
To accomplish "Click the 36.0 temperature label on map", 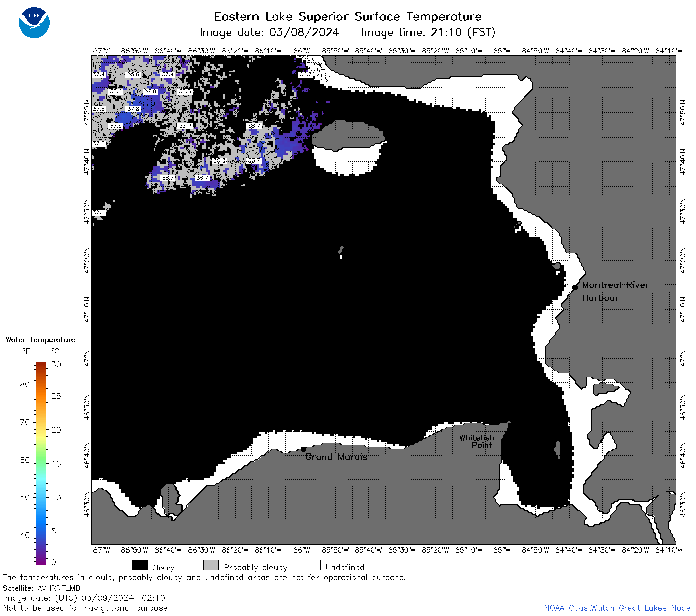I will pos(185,91).
